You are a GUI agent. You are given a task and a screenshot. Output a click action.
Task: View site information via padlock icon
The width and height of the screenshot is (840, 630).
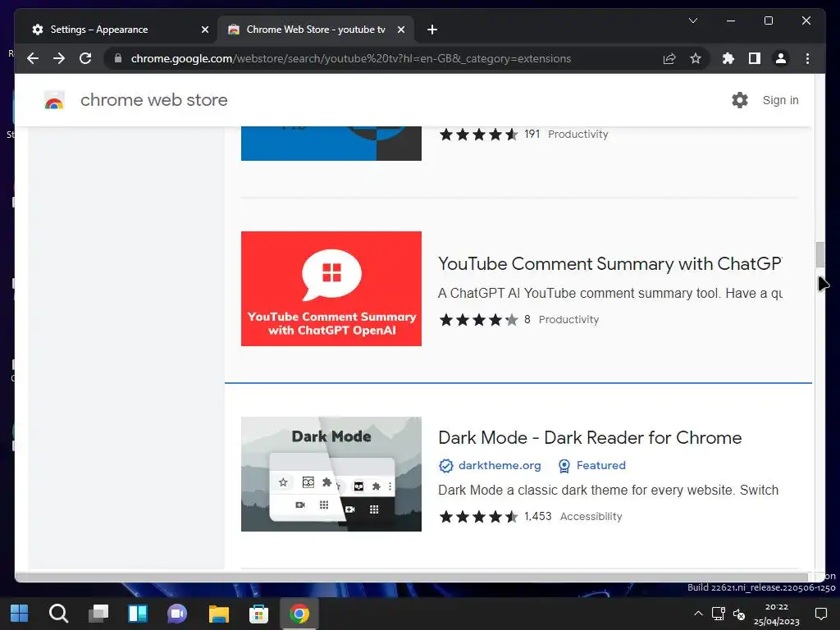coord(118,58)
